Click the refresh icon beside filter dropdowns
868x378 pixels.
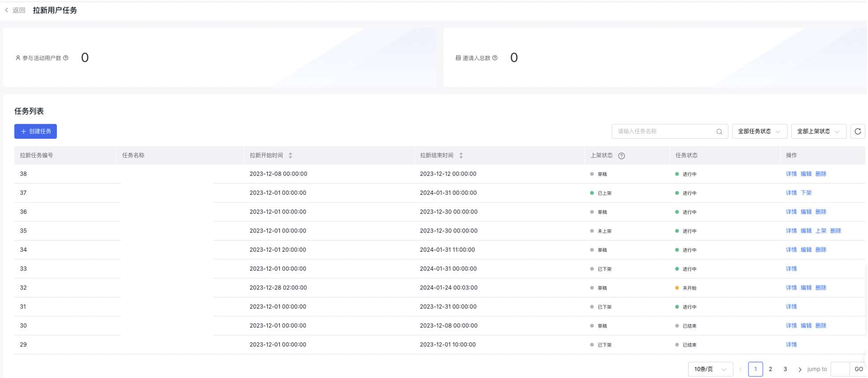(x=857, y=132)
